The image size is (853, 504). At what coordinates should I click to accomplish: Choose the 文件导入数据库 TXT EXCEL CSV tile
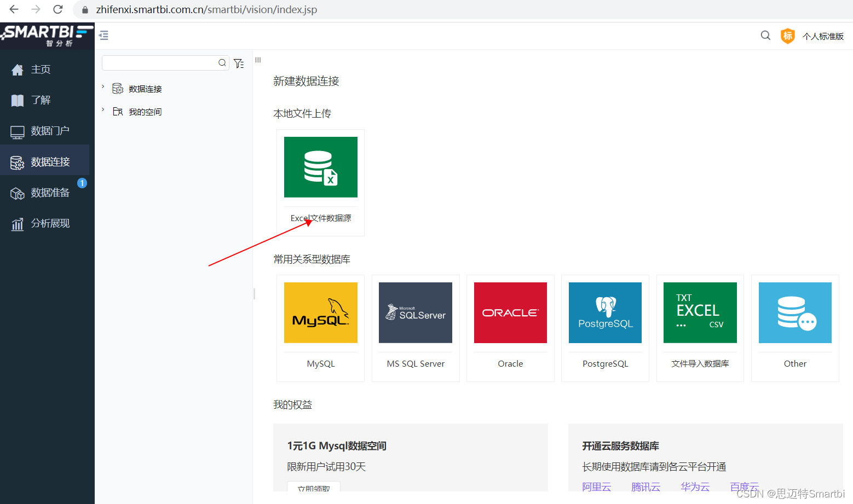pos(700,328)
